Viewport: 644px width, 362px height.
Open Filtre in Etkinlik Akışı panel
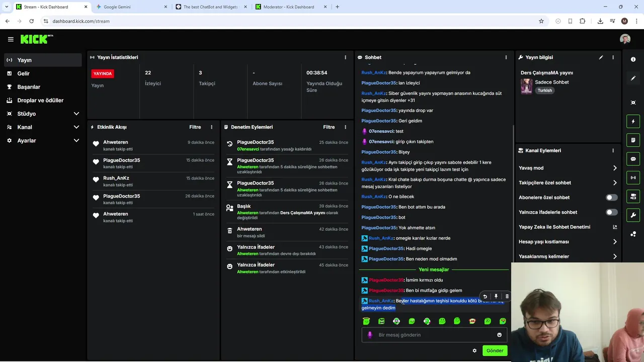click(195, 127)
